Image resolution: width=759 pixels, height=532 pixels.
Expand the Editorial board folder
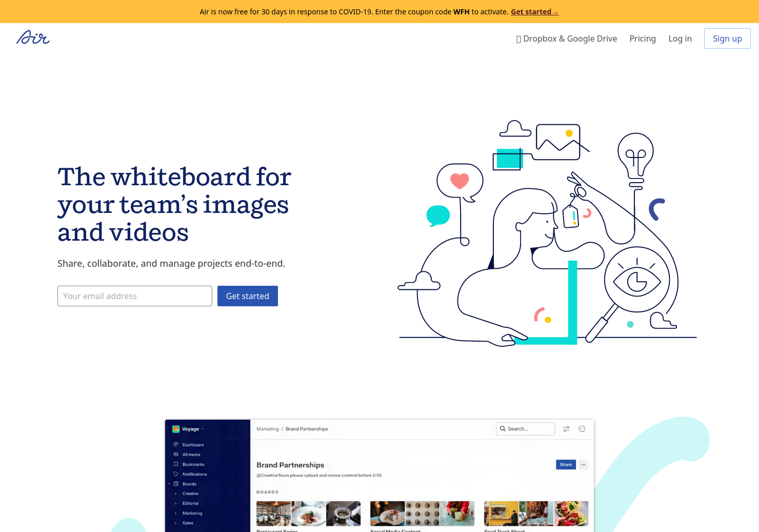(x=176, y=503)
